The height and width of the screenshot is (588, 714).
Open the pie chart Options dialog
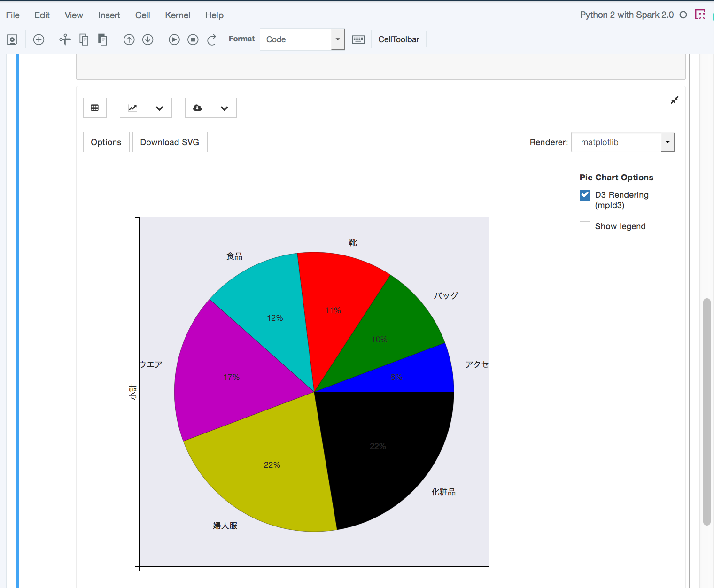106,142
